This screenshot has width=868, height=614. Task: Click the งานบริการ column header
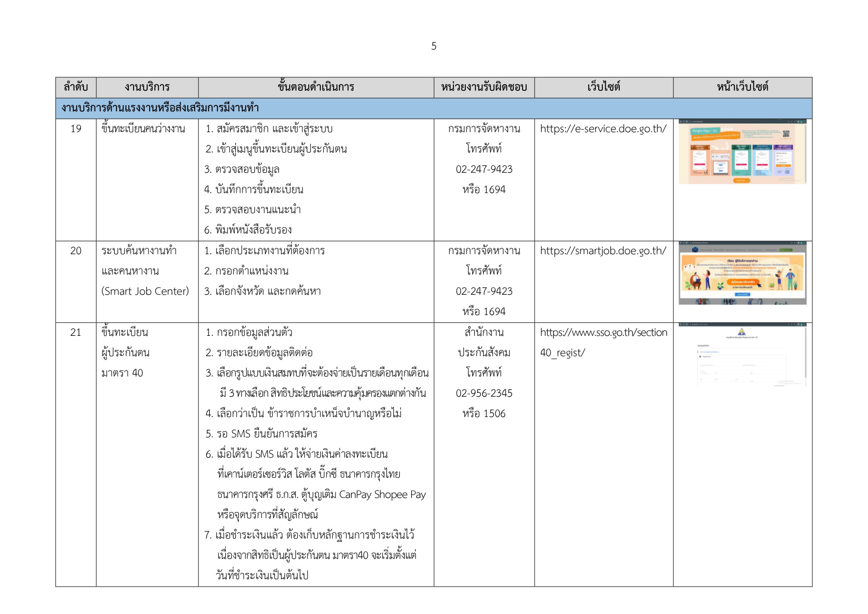tap(147, 87)
